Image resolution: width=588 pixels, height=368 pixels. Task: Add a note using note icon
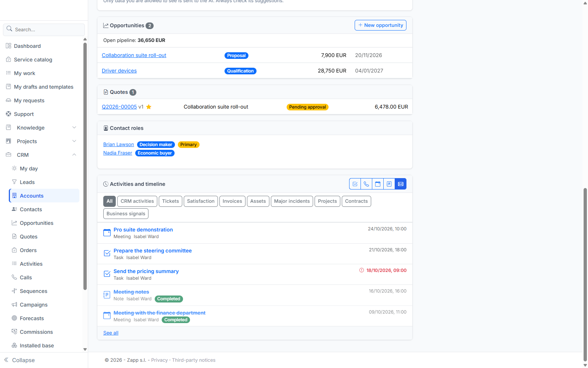(389, 184)
